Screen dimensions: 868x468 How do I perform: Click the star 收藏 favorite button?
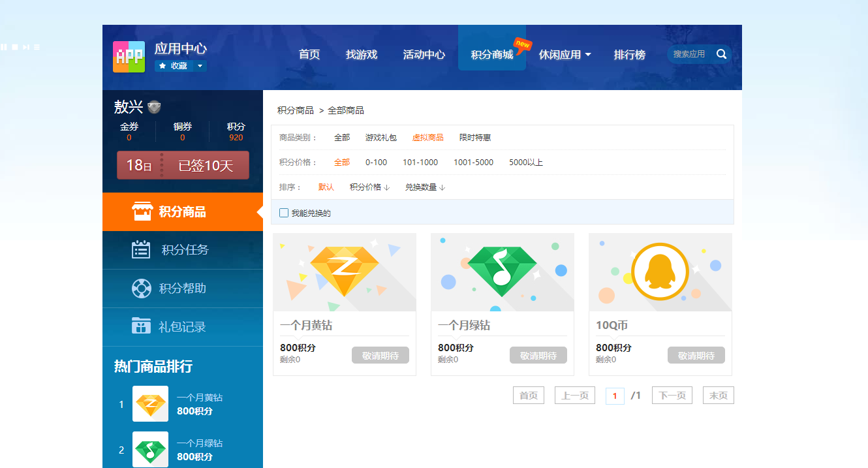[173, 66]
